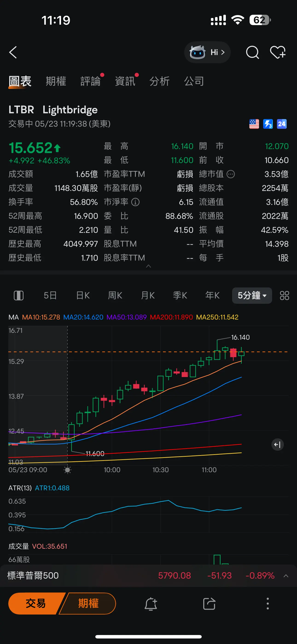Open the 5分鐘 interval dropdown

pos(252,296)
